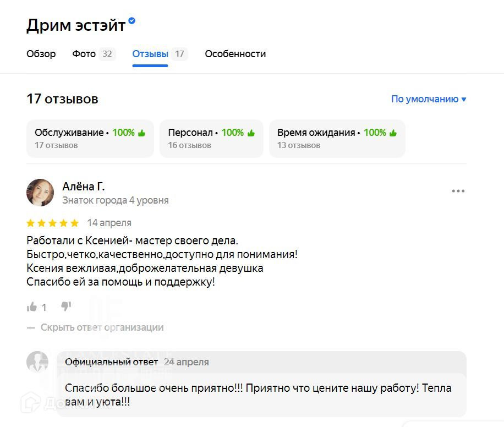Open reviewer name Алёна Г. profile link

click(x=84, y=187)
